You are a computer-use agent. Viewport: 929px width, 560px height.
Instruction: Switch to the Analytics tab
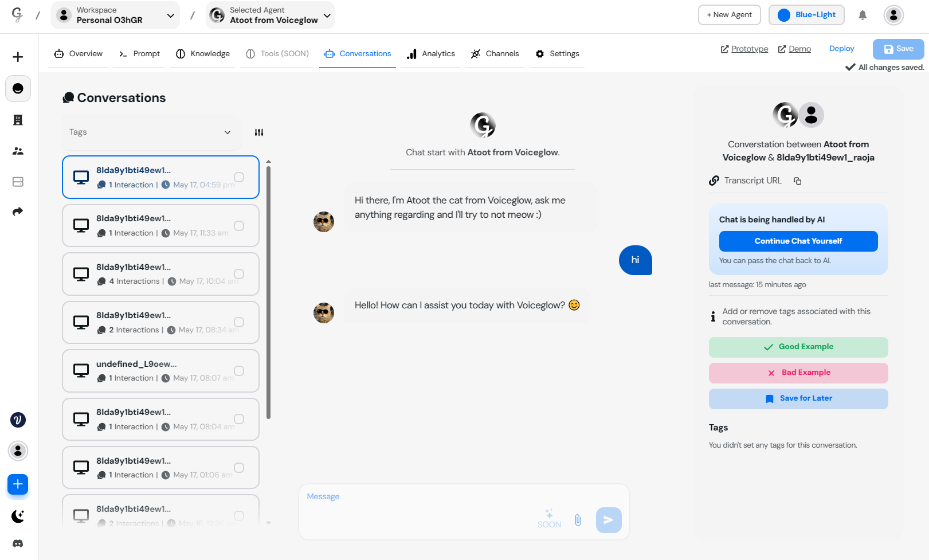coord(431,54)
